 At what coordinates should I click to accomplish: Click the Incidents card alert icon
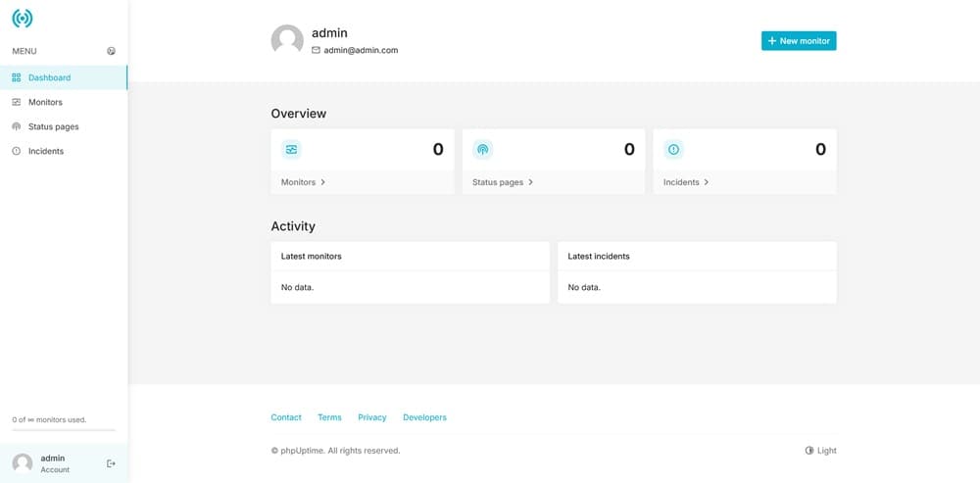[673, 149]
